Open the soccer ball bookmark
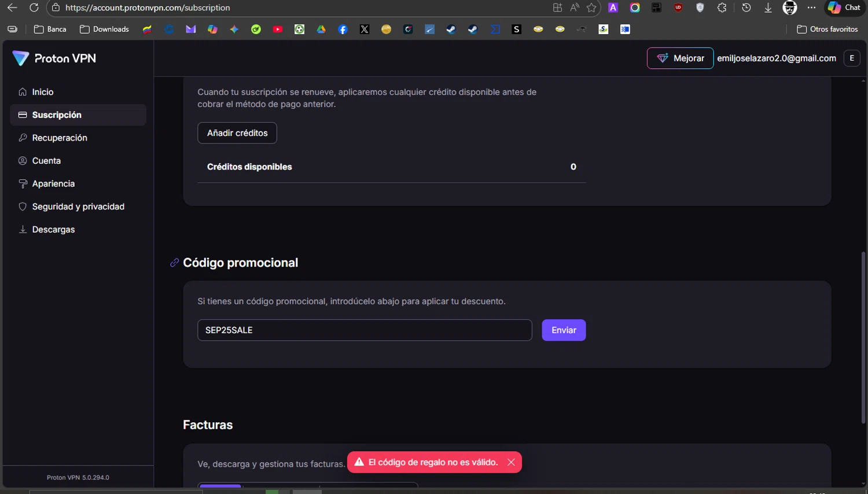This screenshot has width=868, height=494. pos(299,29)
